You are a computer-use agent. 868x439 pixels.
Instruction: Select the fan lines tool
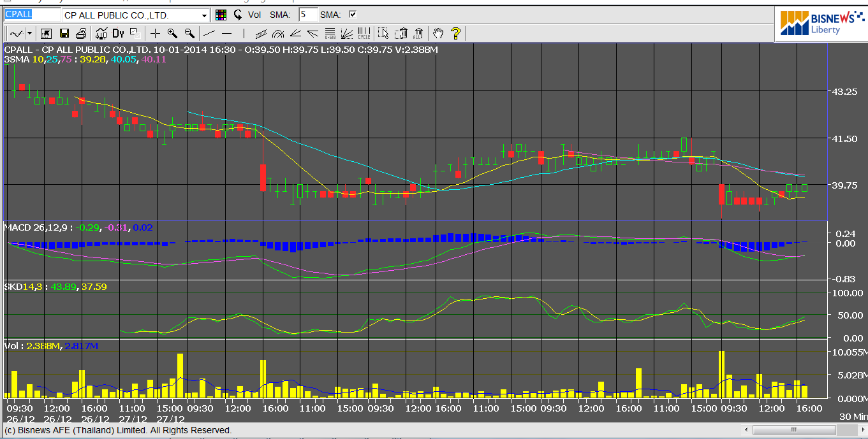click(313, 33)
